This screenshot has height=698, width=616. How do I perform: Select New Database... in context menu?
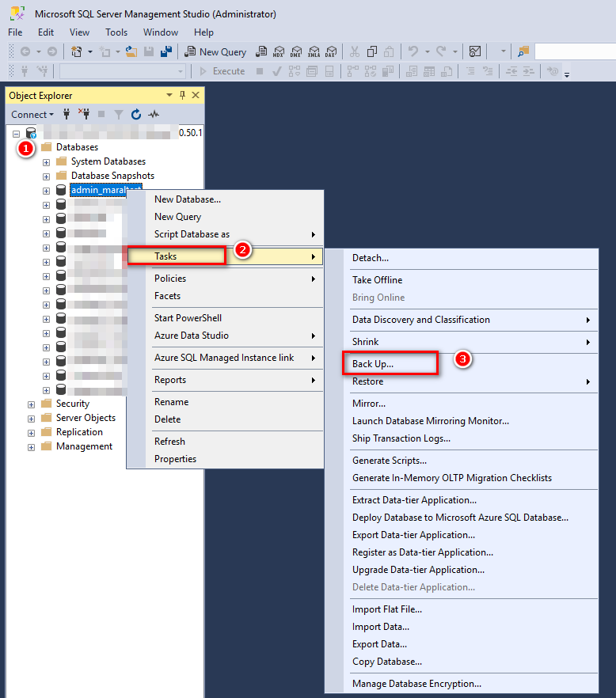(225, 199)
